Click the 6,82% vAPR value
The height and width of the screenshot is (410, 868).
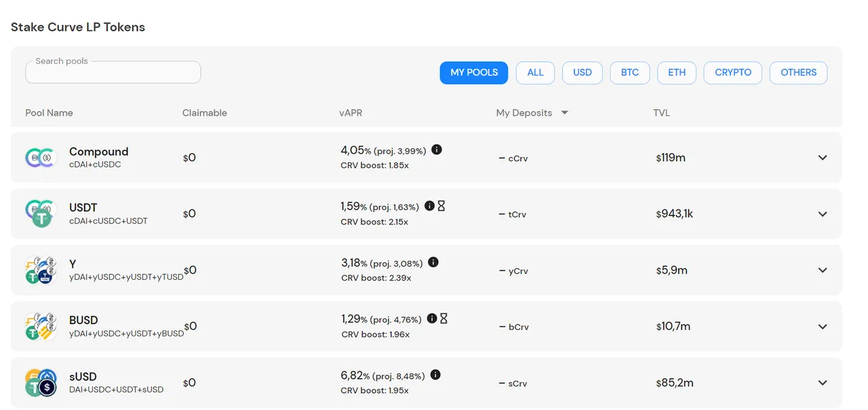point(355,375)
